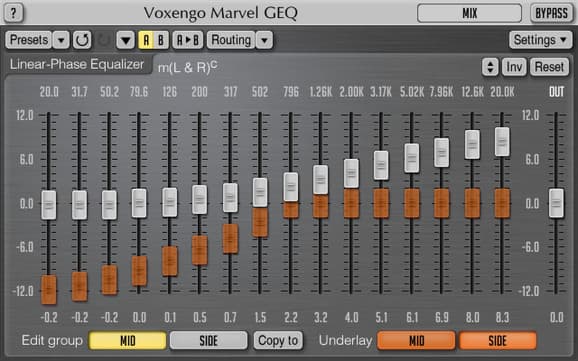Click the greyed redo arrow icon

(x=104, y=40)
